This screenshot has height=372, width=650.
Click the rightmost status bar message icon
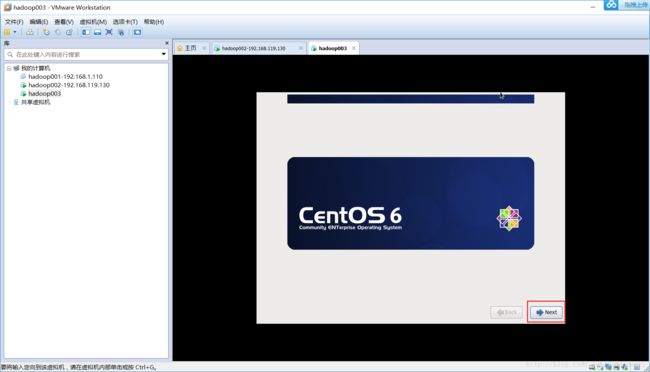coord(637,367)
